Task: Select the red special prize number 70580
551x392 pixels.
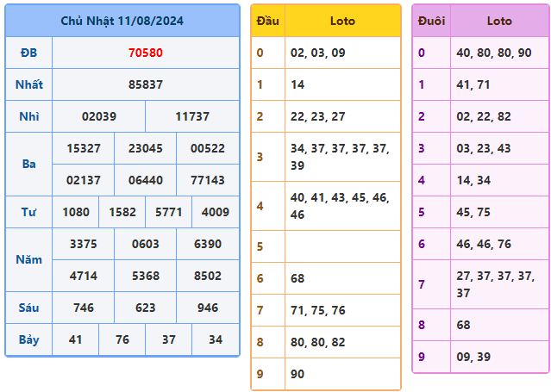Action: (145, 53)
